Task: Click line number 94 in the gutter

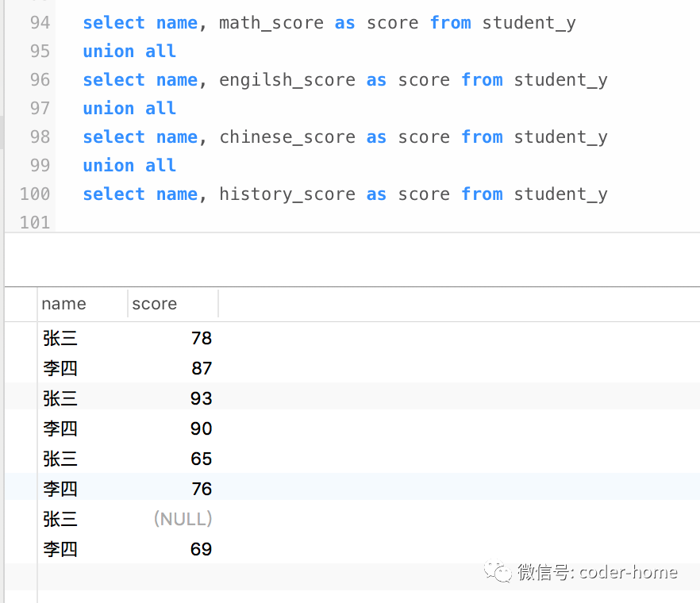Action: (x=40, y=23)
